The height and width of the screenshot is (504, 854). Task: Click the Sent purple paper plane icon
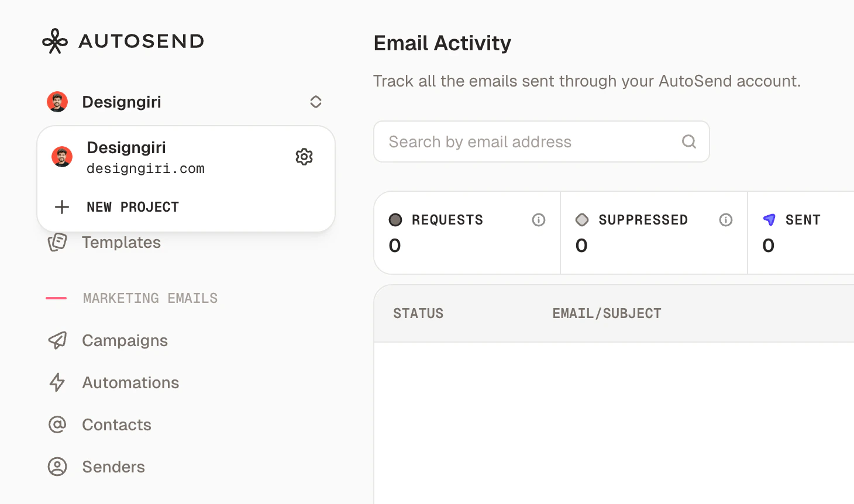point(769,220)
